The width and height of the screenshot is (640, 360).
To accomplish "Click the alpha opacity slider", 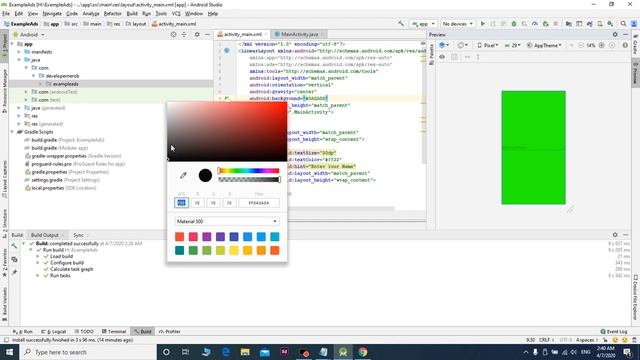I will [x=249, y=180].
